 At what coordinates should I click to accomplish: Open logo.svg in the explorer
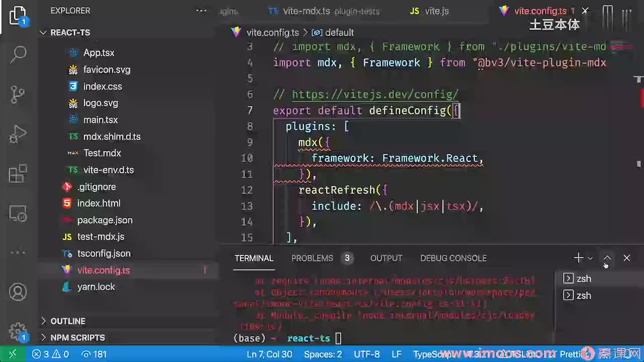(101, 103)
